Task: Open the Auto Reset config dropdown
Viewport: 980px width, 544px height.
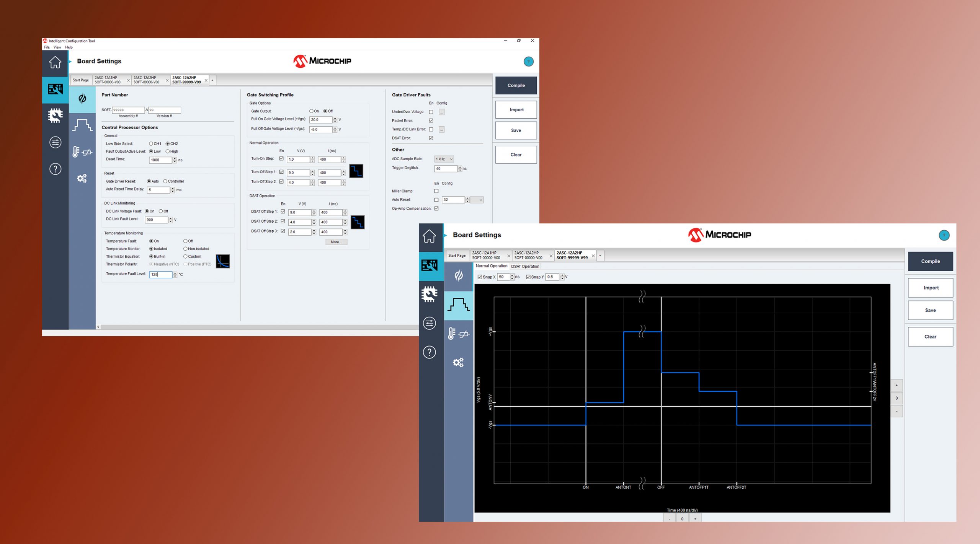Action: pos(477,200)
